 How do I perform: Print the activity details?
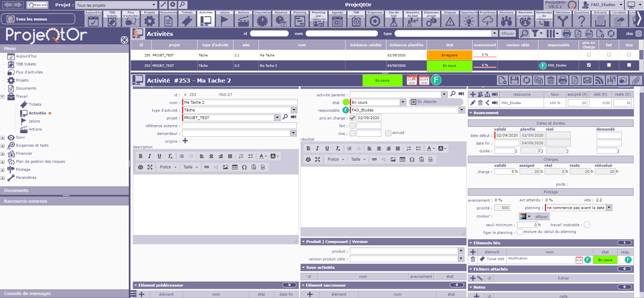coord(563,81)
